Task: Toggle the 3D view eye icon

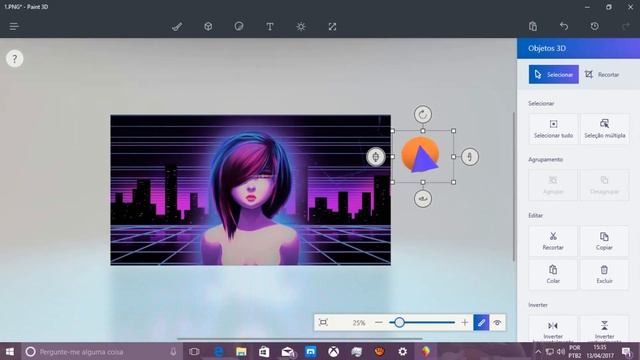Action: pyautogui.click(x=497, y=322)
